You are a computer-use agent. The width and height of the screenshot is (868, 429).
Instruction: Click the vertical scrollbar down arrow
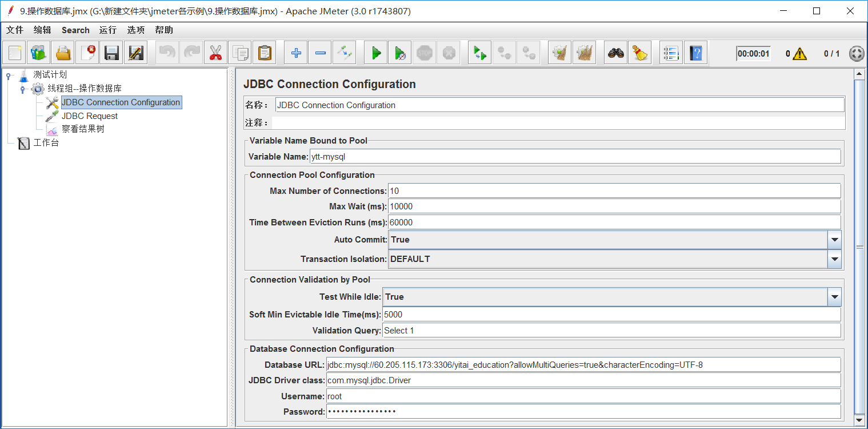pos(859,420)
